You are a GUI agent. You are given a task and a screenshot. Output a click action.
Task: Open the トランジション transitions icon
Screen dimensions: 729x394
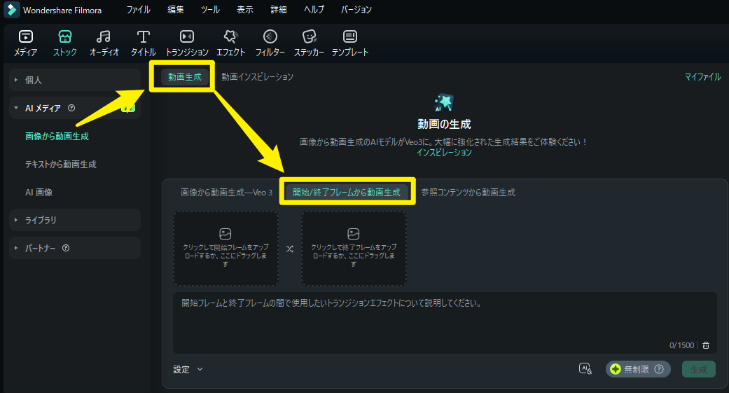(x=187, y=37)
